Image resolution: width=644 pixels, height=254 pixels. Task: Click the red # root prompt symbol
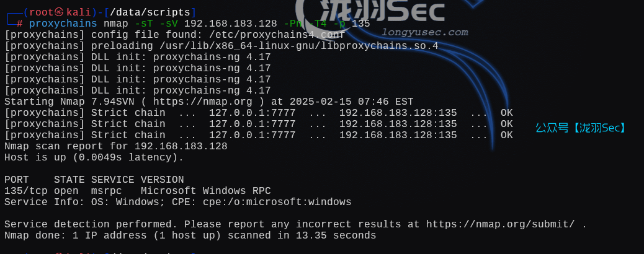[20, 24]
